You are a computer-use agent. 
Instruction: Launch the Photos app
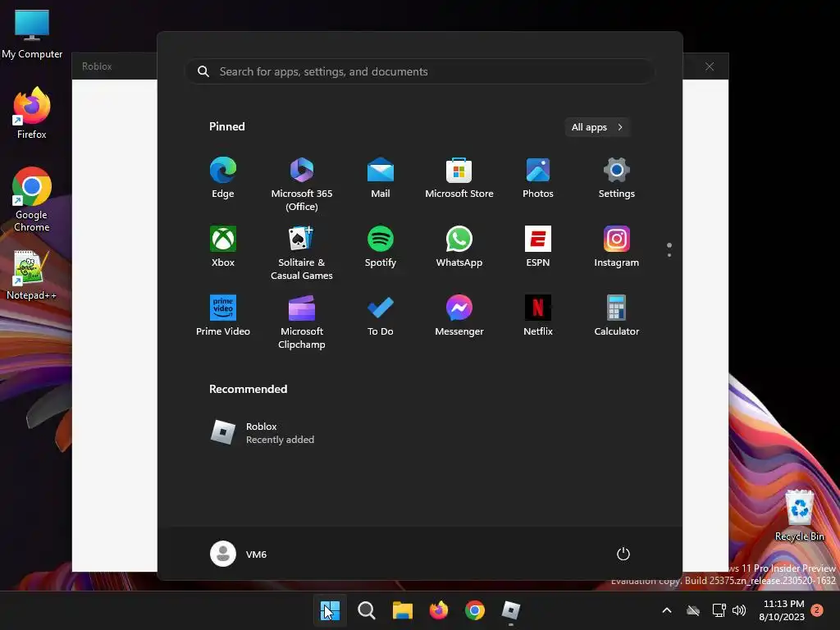tap(538, 178)
